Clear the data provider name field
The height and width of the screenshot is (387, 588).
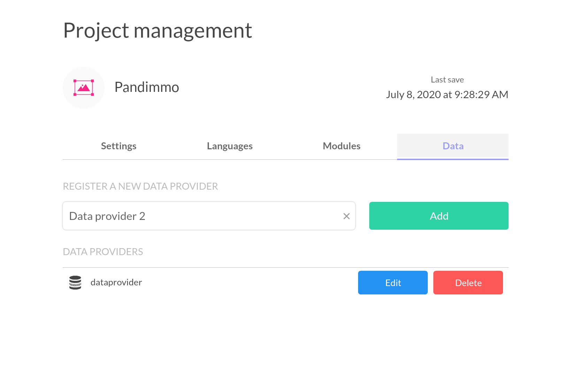(x=346, y=216)
